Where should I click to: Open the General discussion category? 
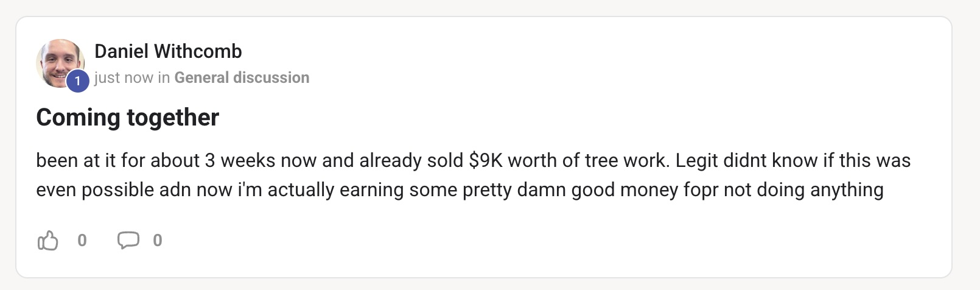(x=242, y=77)
